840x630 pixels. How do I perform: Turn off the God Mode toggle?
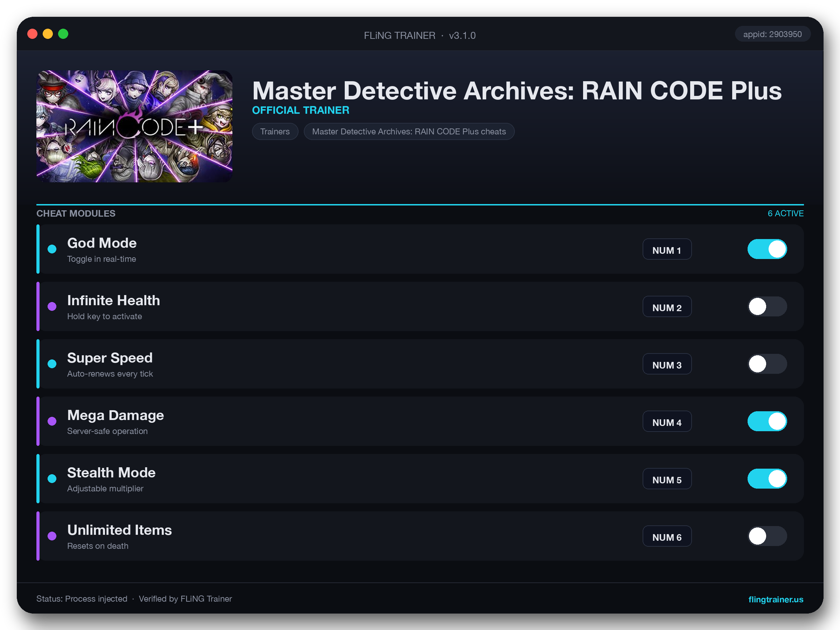click(x=767, y=249)
